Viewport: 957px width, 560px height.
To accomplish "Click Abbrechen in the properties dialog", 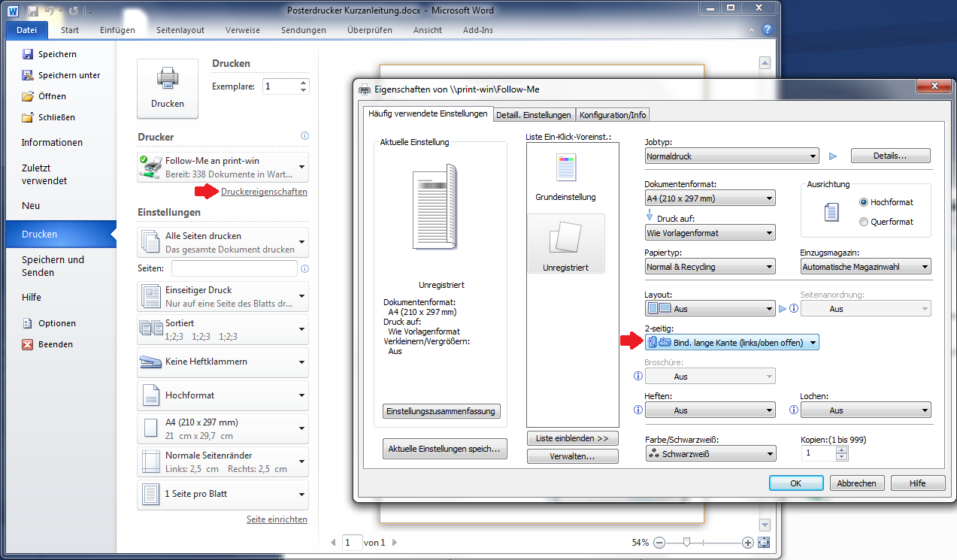I will [x=856, y=483].
